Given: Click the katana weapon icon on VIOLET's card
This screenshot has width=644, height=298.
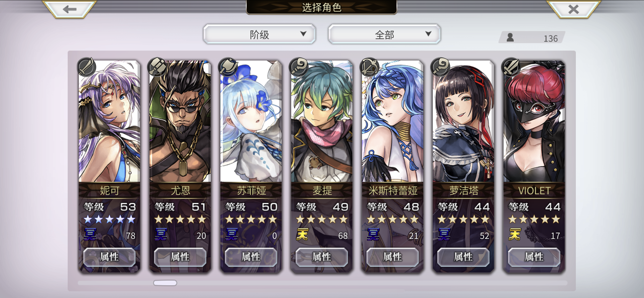Looking at the screenshot, I should pos(511,67).
